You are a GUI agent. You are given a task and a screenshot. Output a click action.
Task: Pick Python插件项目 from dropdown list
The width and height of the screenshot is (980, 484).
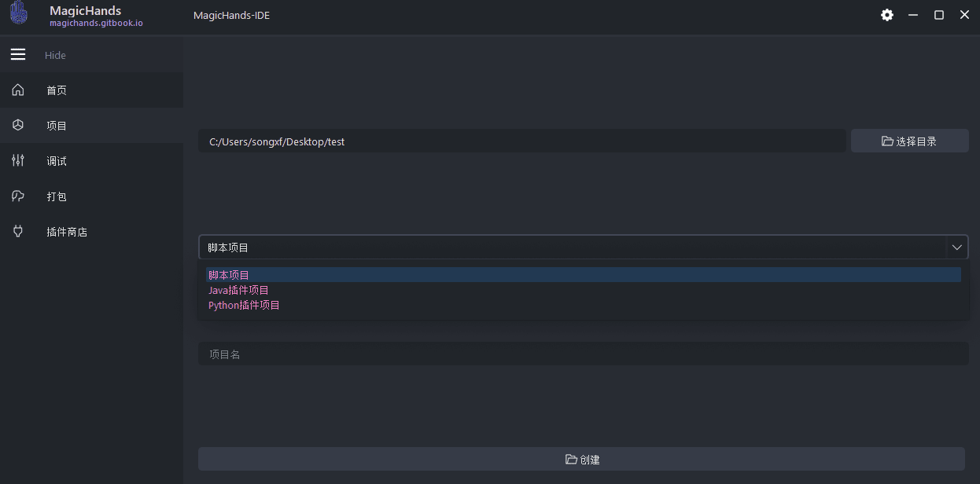tap(244, 305)
